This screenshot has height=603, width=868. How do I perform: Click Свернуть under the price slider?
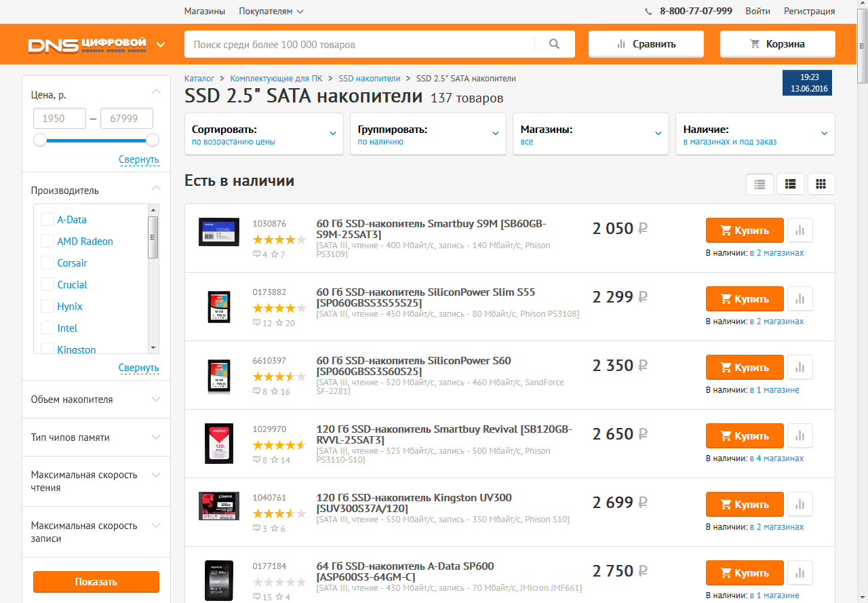pyautogui.click(x=138, y=160)
